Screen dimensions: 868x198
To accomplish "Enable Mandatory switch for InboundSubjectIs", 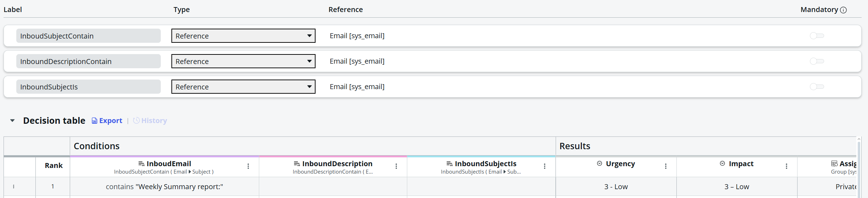I will pos(817,87).
